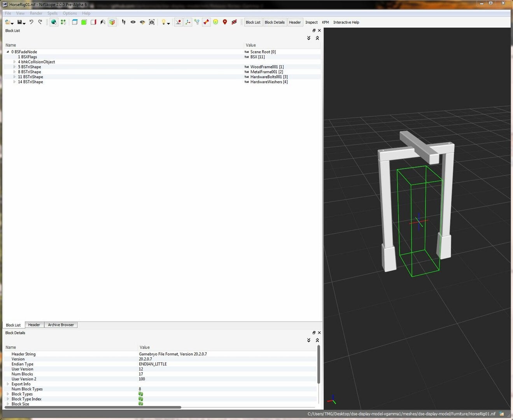The width and height of the screenshot is (513, 420).
Task: Click the KFM toolbar button
Action: [x=326, y=22]
